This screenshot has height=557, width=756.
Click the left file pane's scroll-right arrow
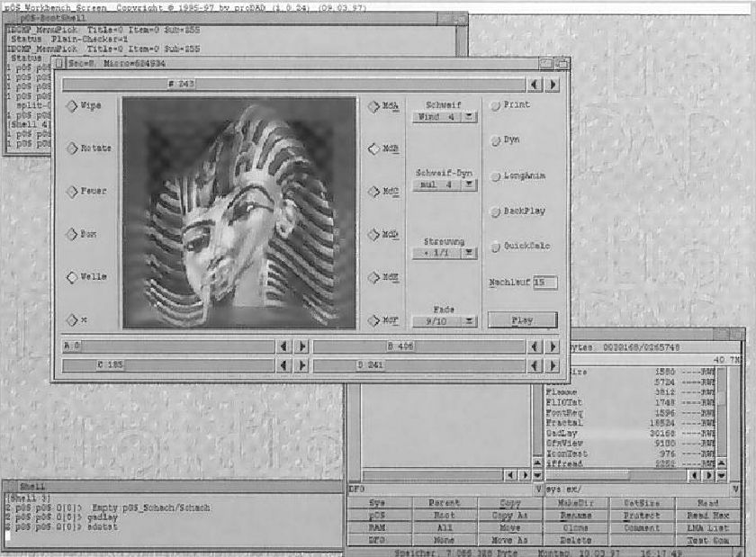(x=524, y=475)
